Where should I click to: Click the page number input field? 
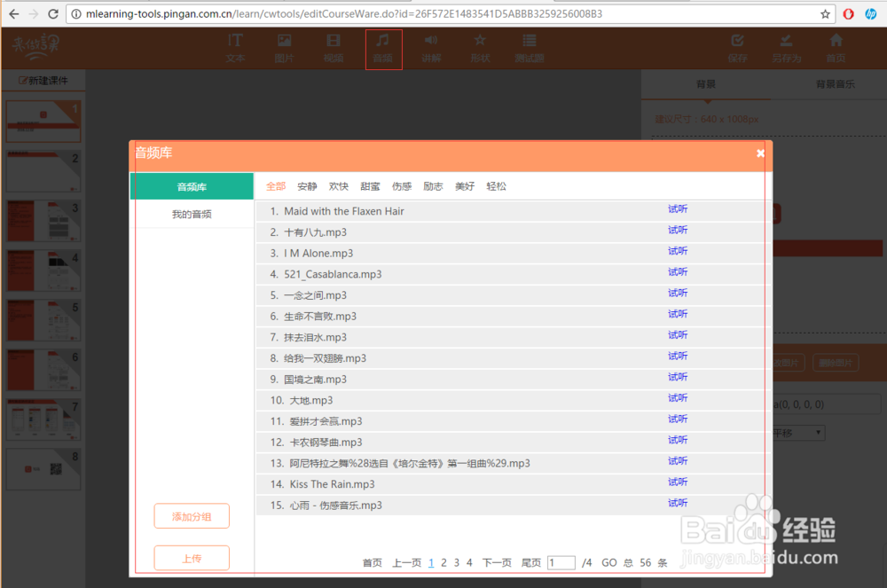pyautogui.click(x=561, y=562)
